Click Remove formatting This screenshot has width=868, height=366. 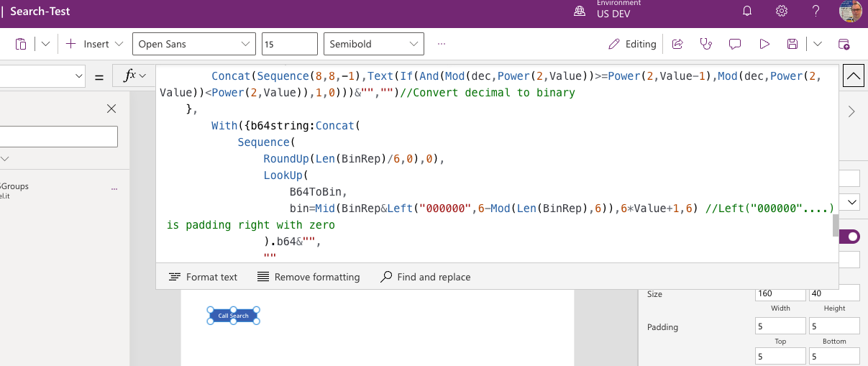(x=309, y=277)
